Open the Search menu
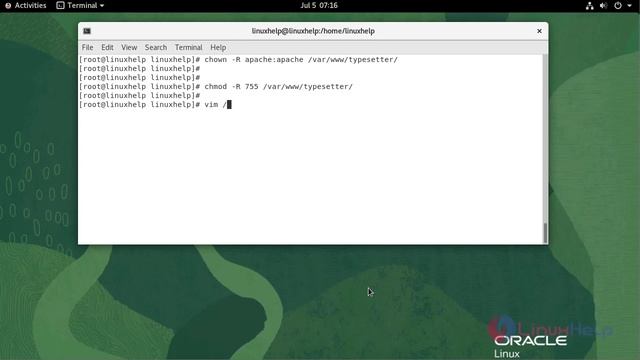Image resolution: width=640 pixels, height=360 pixels. 156,47
